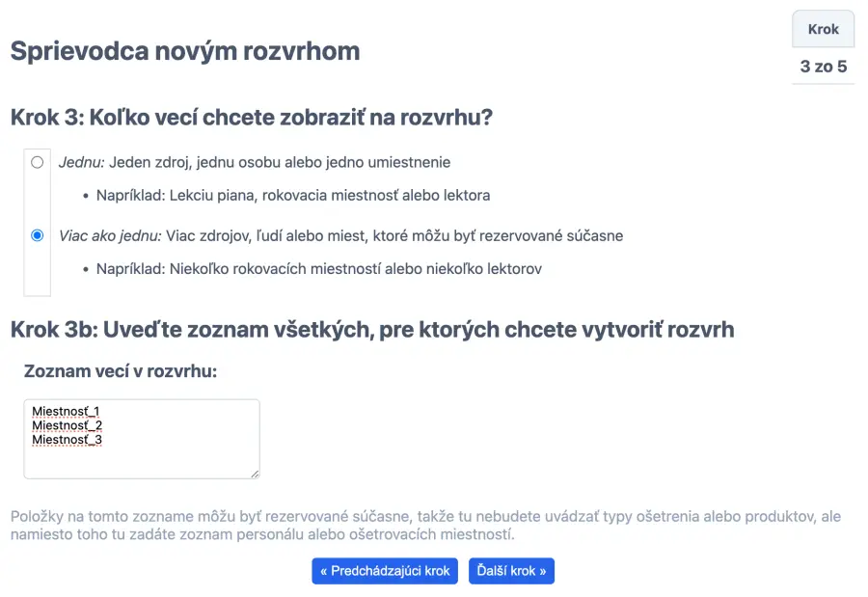Place cursor on the Miestnosť_2 line

click(x=67, y=425)
